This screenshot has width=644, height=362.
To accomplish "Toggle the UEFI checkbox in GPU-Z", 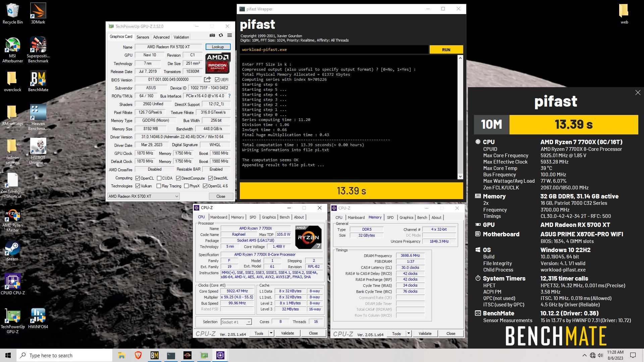I will (217, 80).
